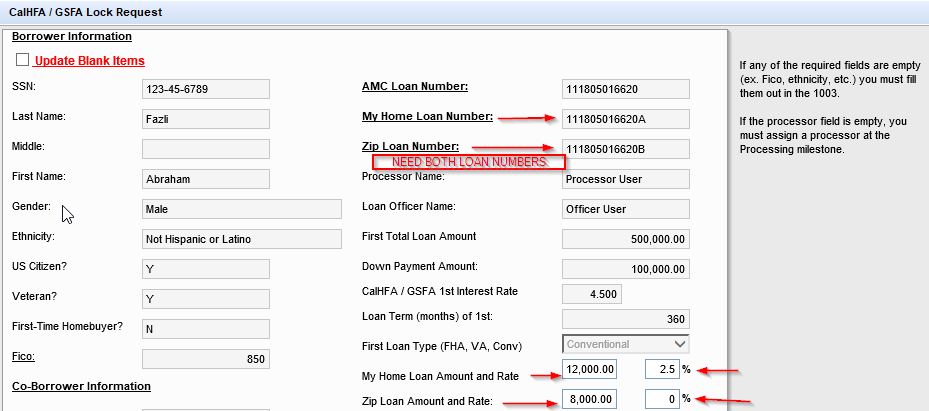Click the AMC Loan Number field
The height and width of the screenshot is (411, 929).
tap(626, 89)
